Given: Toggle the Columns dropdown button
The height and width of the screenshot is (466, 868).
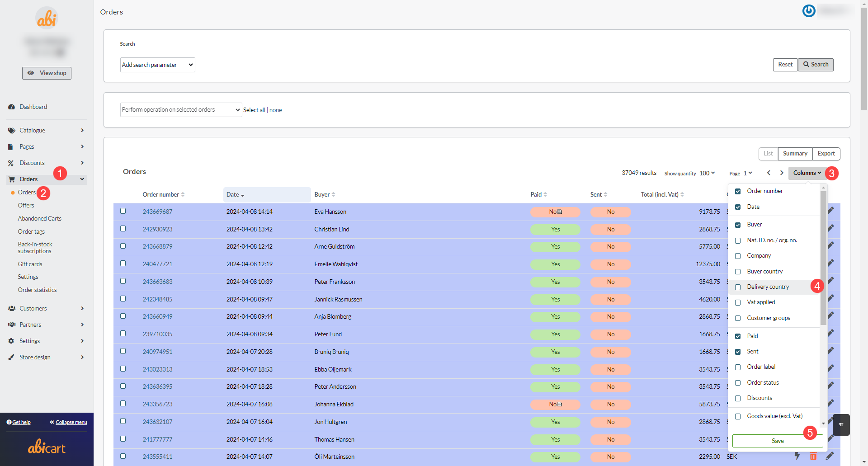Looking at the screenshot, I should 807,173.
